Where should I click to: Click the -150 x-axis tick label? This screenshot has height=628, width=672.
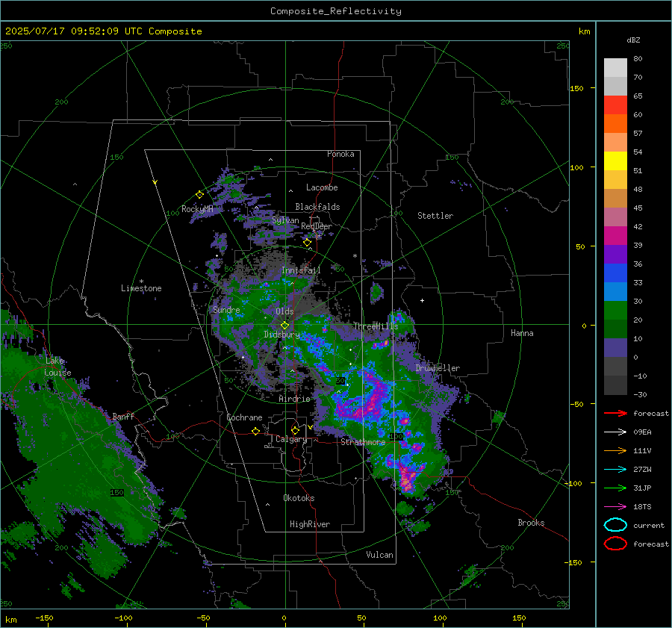[x=44, y=618]
